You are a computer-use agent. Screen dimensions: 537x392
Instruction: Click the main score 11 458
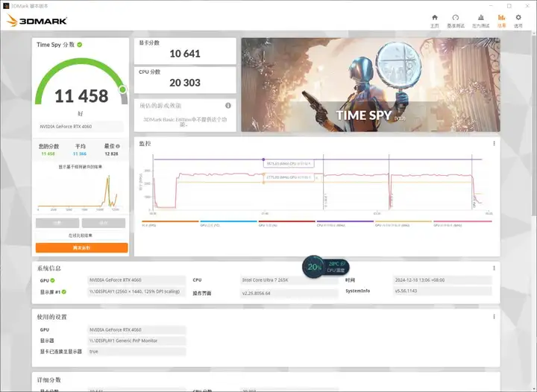[81, 96]
